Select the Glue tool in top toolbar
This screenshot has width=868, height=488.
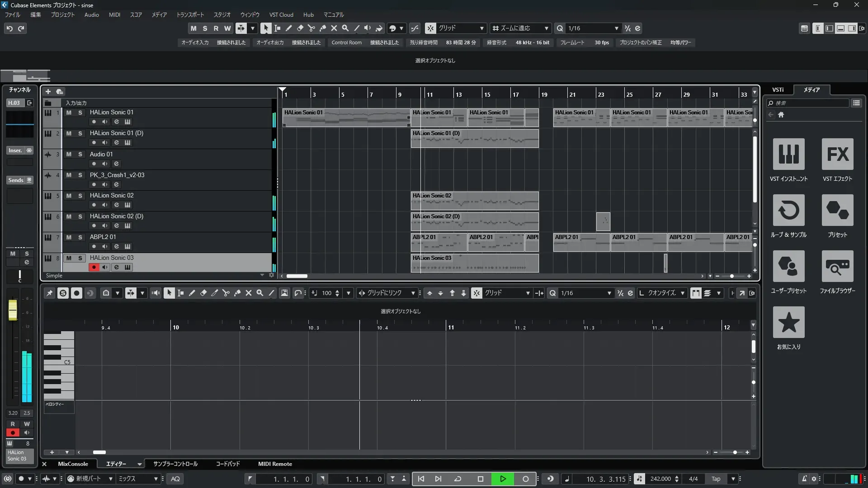point(323,28)
